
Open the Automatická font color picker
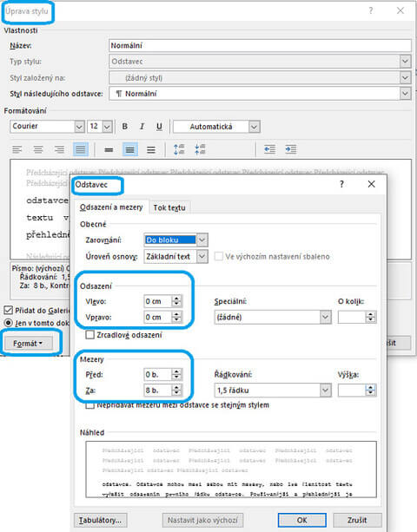pos(216,127)
